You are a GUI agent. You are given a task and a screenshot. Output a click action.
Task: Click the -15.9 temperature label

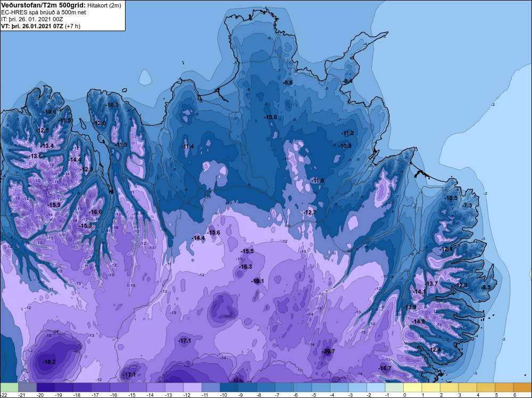click(54, 205)
